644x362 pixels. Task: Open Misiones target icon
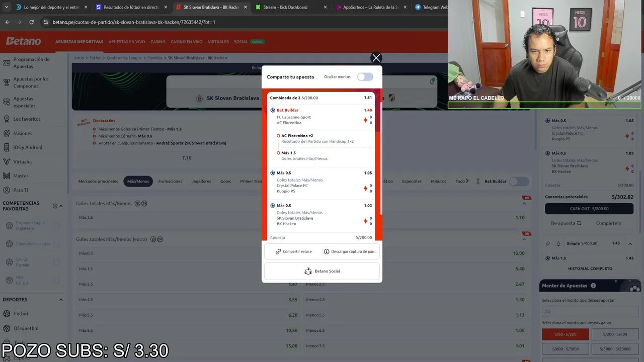[x=7, y=133]
